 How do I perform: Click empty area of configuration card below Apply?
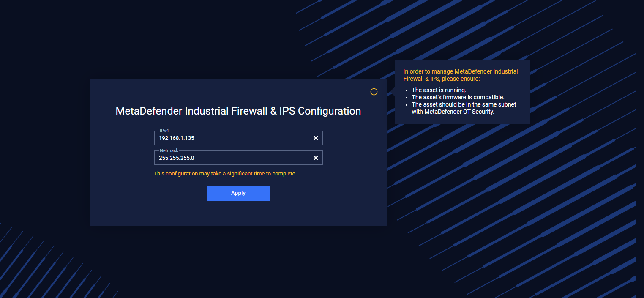click(238, 213)
